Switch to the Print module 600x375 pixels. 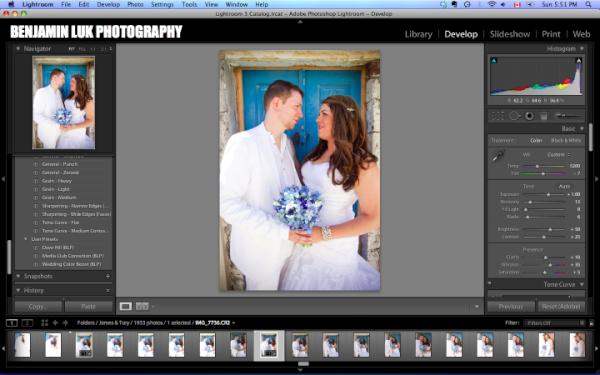551,34
